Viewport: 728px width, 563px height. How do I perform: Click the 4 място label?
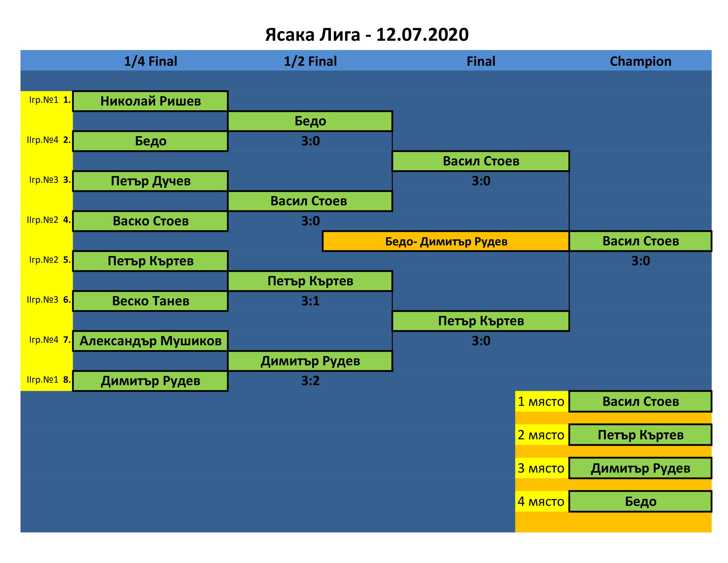pos(541,501)
